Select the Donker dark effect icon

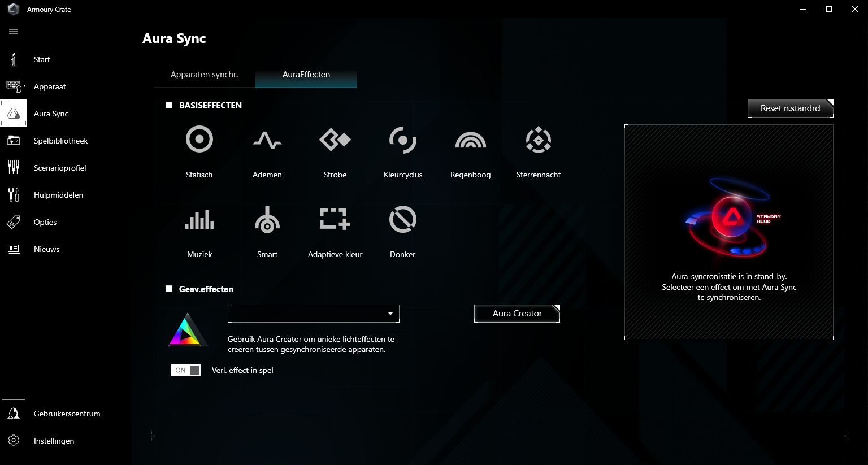coord(403,219)
